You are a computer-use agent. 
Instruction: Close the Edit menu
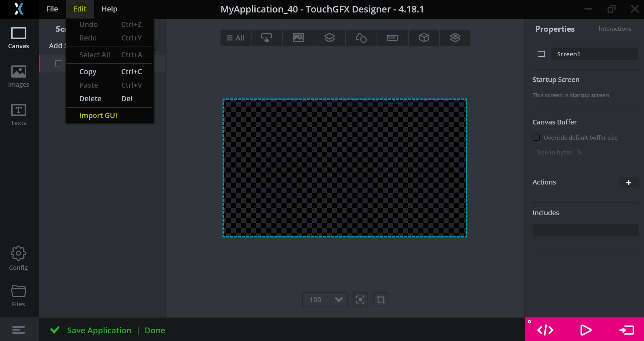[x=80, y=9]
